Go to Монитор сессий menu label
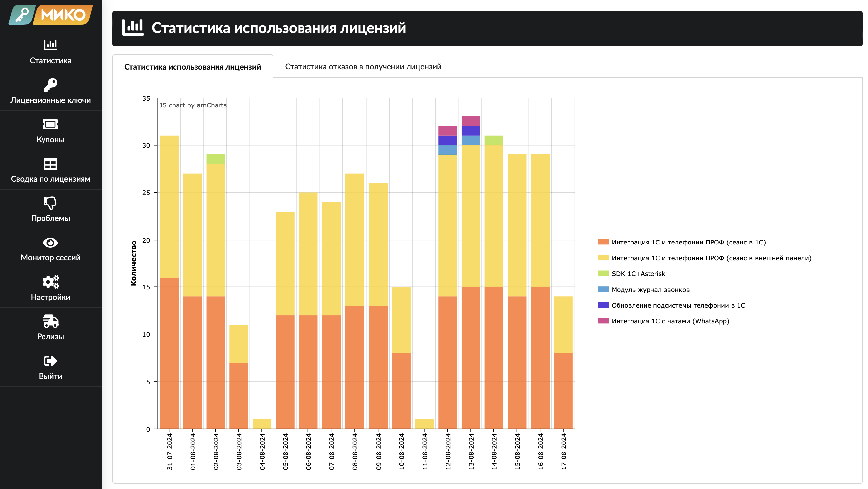This screenshot has width=868, height=489. click(50, 257)
